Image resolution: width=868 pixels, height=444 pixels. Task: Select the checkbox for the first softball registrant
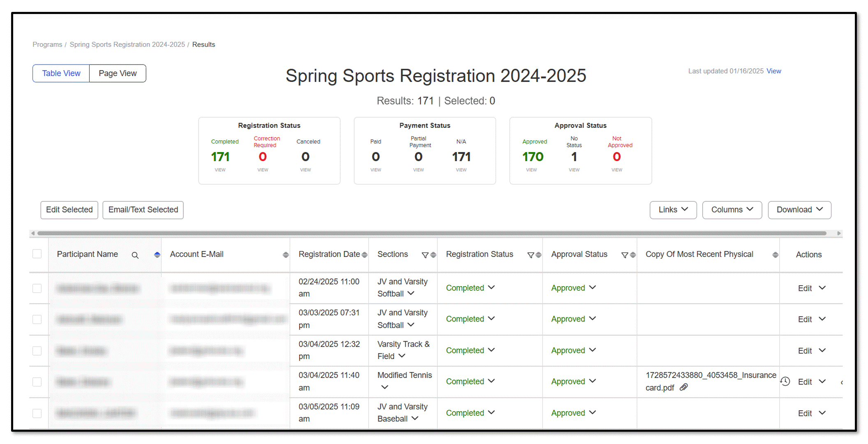(x=37, y=288)
